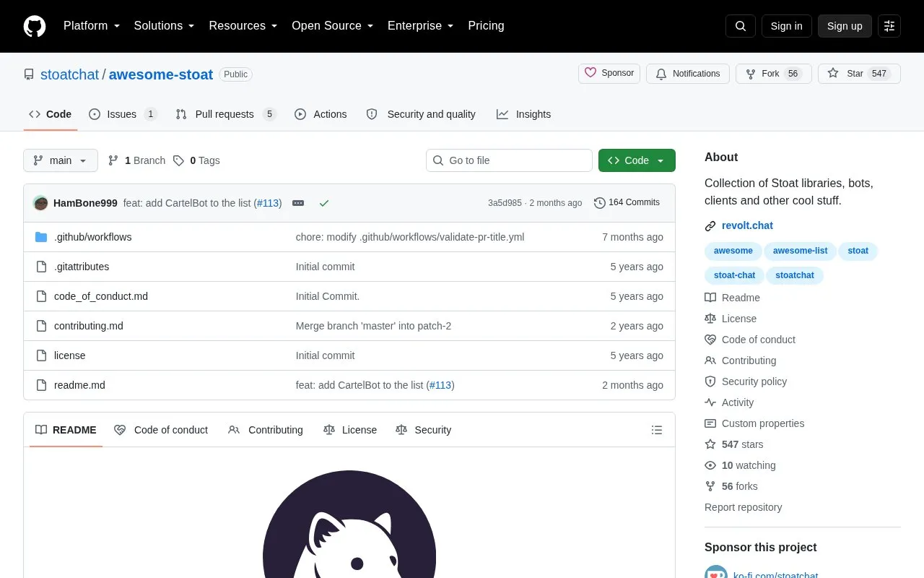Click the tag icon beside 0 Tags
This screenshot has height=578, width=924.
tap(178, 160)
